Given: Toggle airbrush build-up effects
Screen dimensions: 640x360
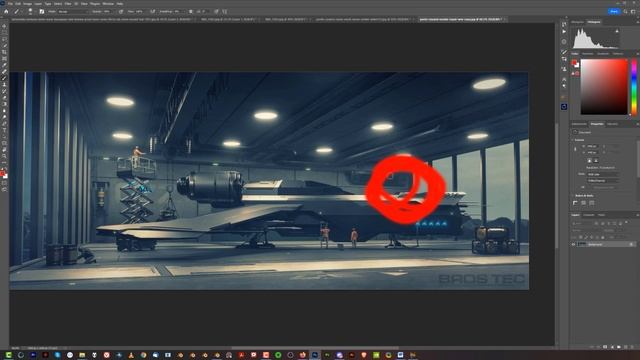Looking at the screenshot, I should (x=153, y=11).
